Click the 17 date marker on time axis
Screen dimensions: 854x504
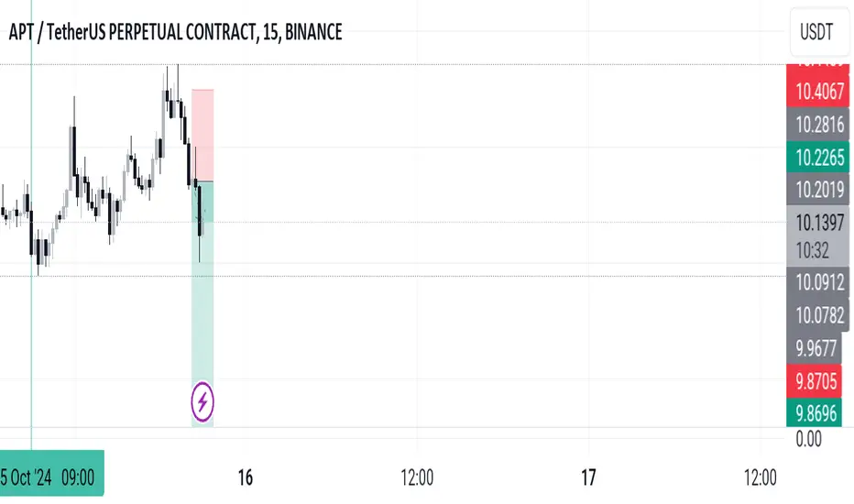click(588, 477)
